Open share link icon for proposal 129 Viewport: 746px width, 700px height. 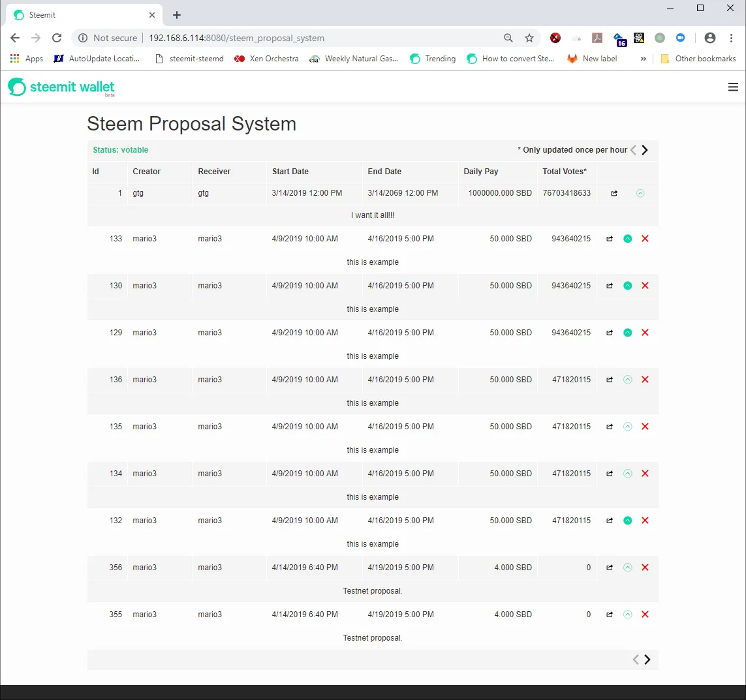point(610,333)
